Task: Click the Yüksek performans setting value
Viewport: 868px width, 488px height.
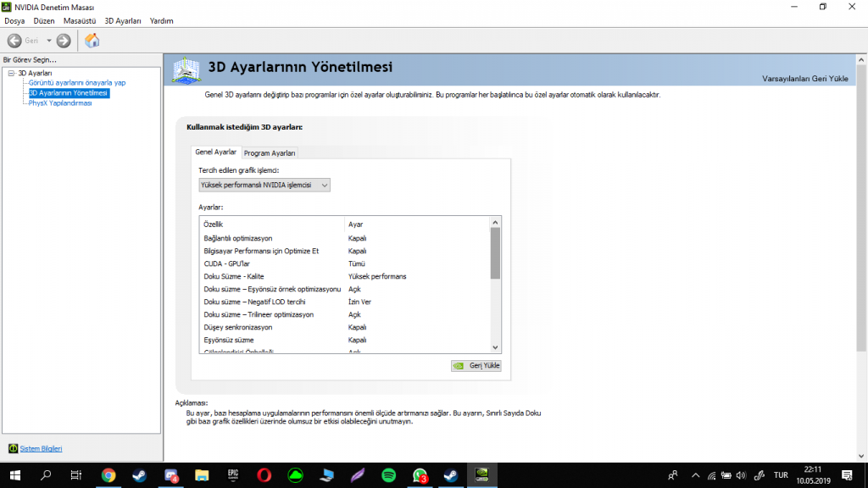Action: coord(377,277)
